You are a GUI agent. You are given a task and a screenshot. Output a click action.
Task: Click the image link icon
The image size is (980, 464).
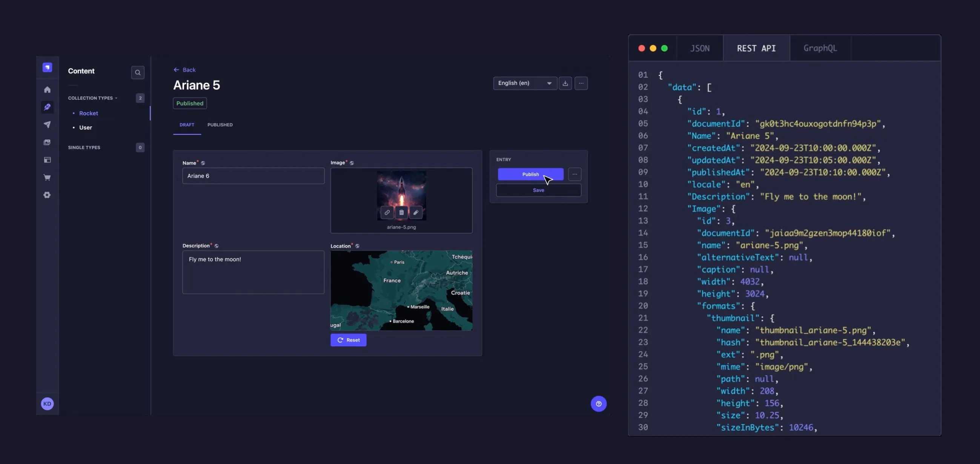(x=387, y=213)
